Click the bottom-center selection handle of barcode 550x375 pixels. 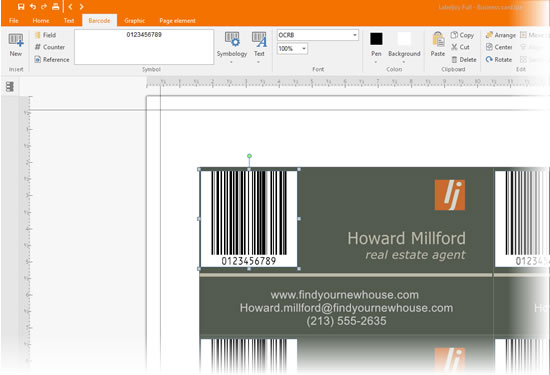pyautogui.click(x=249, y=269)
